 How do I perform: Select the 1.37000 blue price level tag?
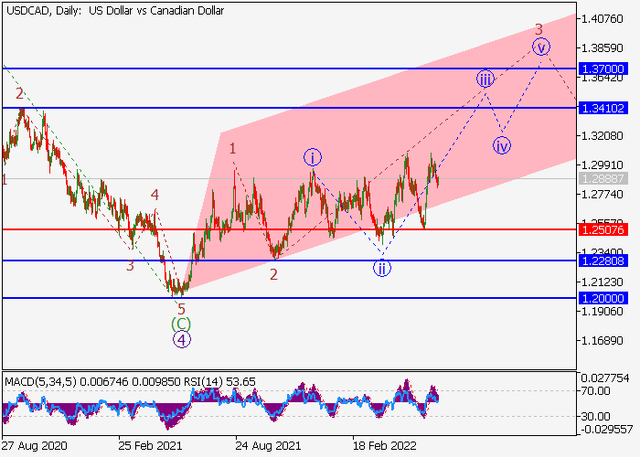[608, 69]
